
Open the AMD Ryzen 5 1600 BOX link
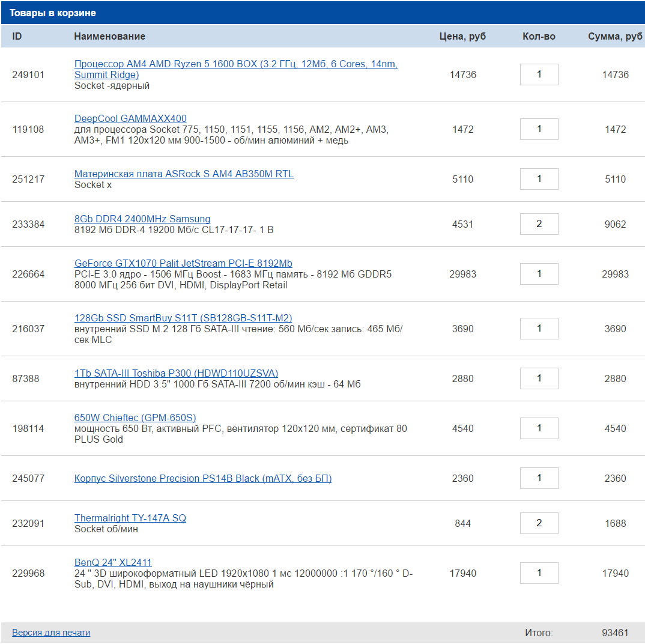(235, 64)
